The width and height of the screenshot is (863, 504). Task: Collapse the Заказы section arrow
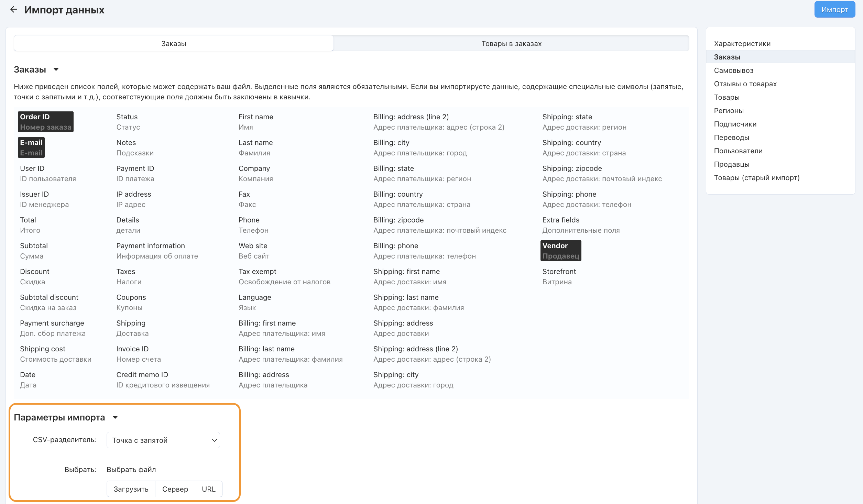(56, 70)
